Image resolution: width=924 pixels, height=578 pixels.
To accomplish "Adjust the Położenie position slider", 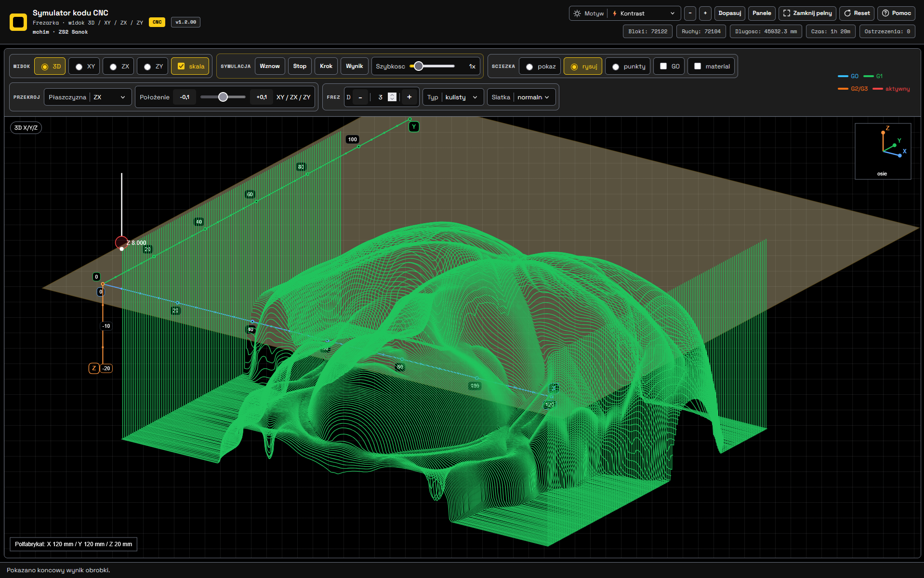I will tap(223, 97).
